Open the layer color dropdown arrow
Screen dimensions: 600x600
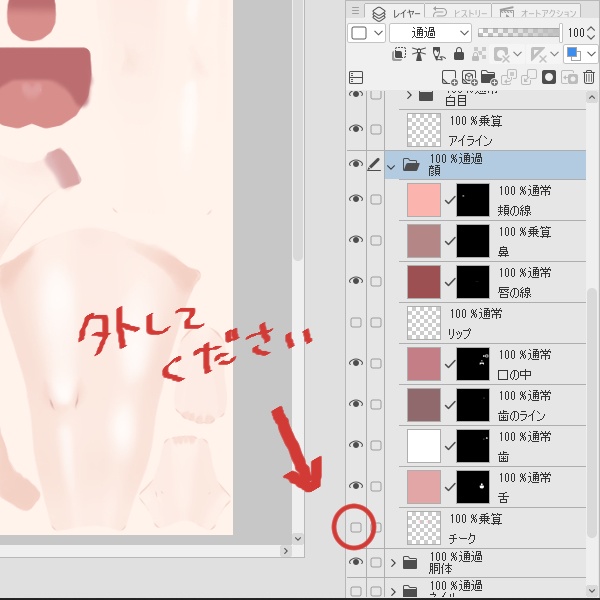591,54
